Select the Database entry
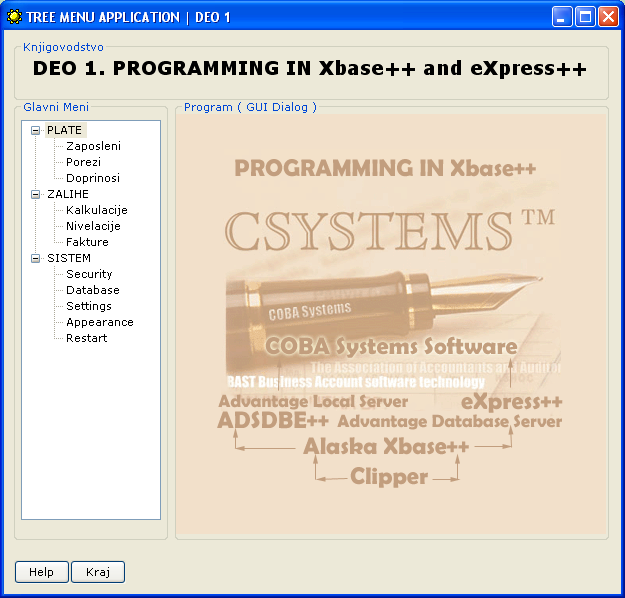625x598 pixels. tap(93, 290)
